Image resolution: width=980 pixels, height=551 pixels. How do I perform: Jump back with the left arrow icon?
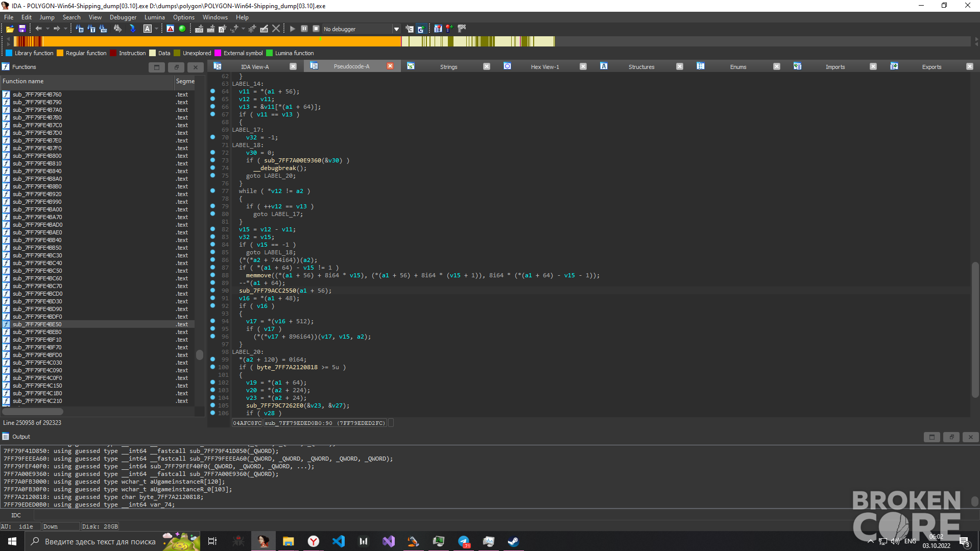coord(38,29)
